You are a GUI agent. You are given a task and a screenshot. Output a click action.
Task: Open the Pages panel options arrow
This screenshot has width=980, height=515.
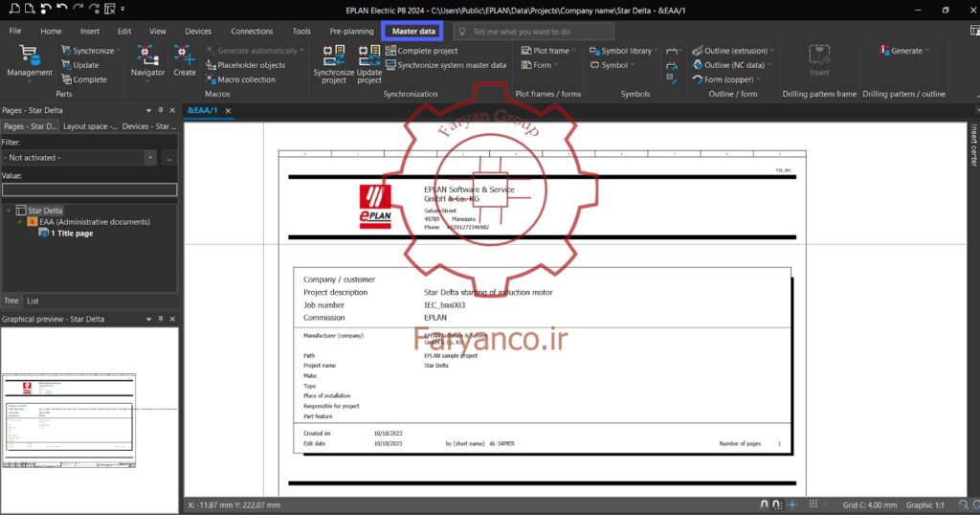point(148,110)
